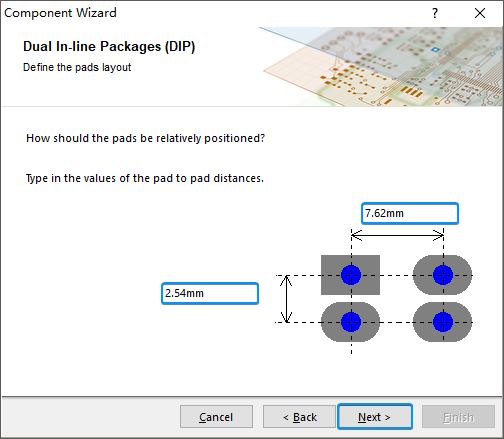Click the PCB banner illustration
The width and height of the screenshot is (504, 439).
381,67
